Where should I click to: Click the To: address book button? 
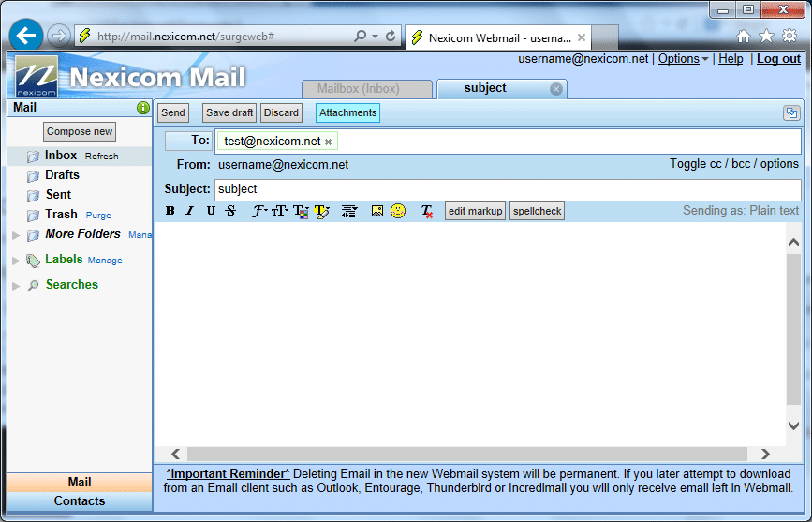(188, 141)
